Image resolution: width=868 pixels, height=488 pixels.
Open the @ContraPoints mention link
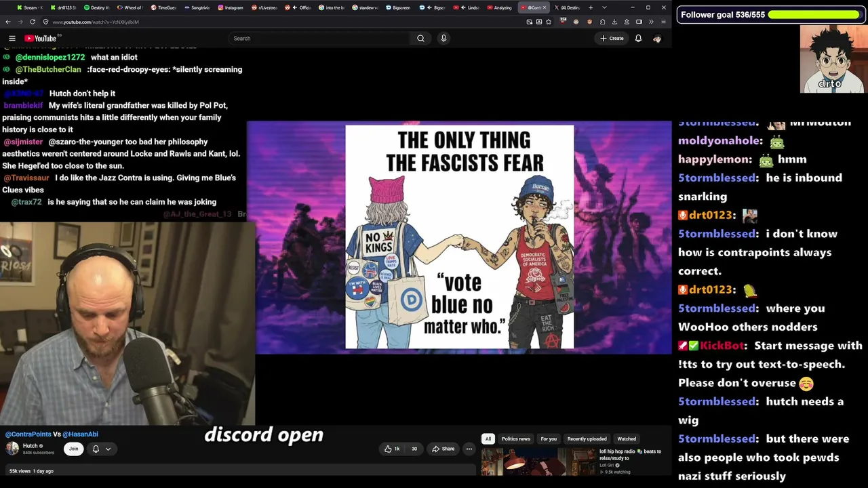pyautogui.click(x=28, y=434)
